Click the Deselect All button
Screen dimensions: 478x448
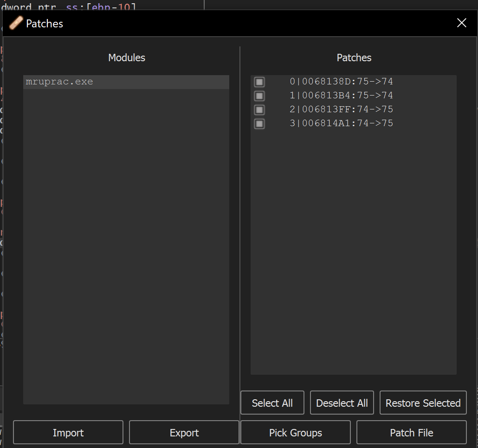[x=342, y=403]
